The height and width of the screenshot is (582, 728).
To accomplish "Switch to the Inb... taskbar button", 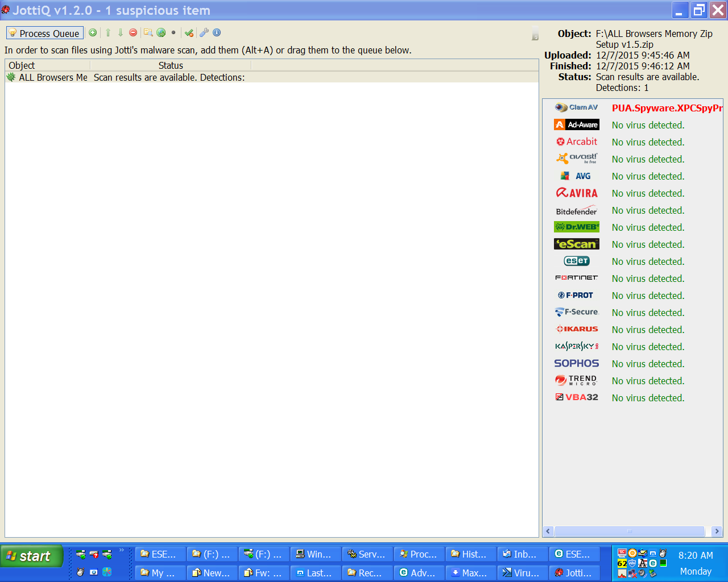I will point(523,554).
